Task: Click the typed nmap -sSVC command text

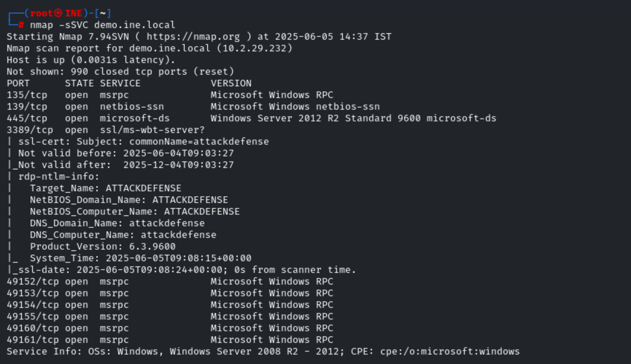Action: [x=102, y=25]
